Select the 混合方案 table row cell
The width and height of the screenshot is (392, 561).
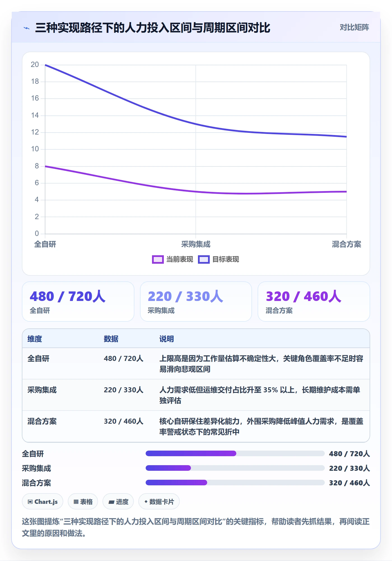tap(42, 421)
